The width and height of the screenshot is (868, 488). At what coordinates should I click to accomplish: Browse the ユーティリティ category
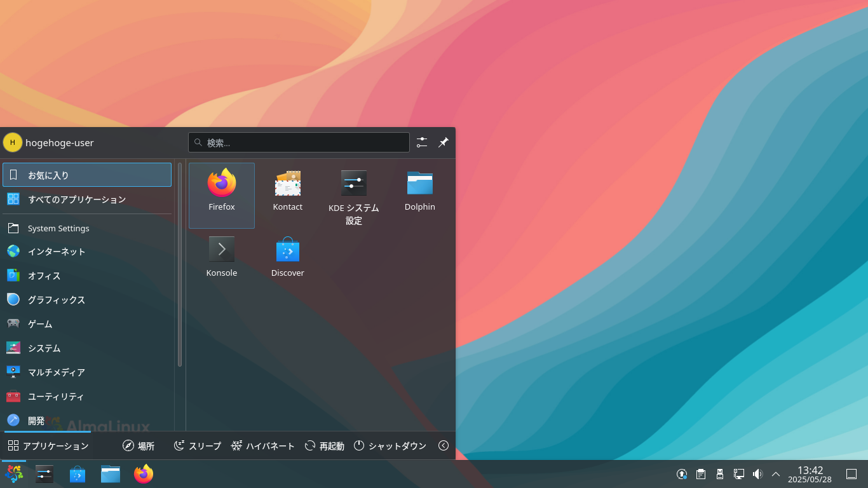point(87,396)
